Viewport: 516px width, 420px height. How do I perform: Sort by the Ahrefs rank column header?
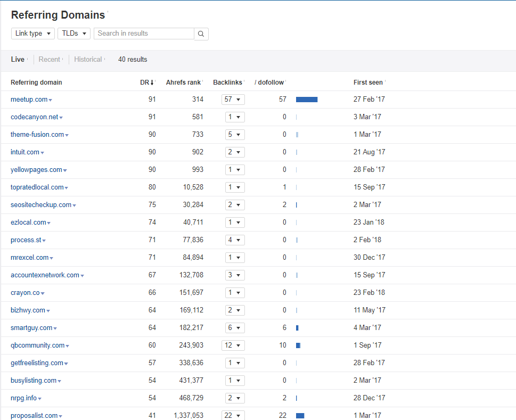click(x=184, y=82)
